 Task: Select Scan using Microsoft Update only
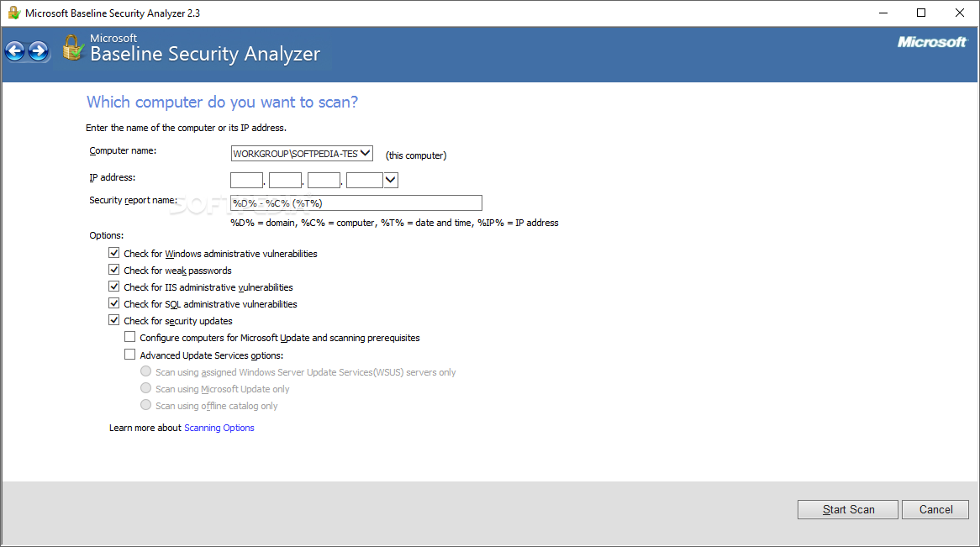[x=145, y=388]
